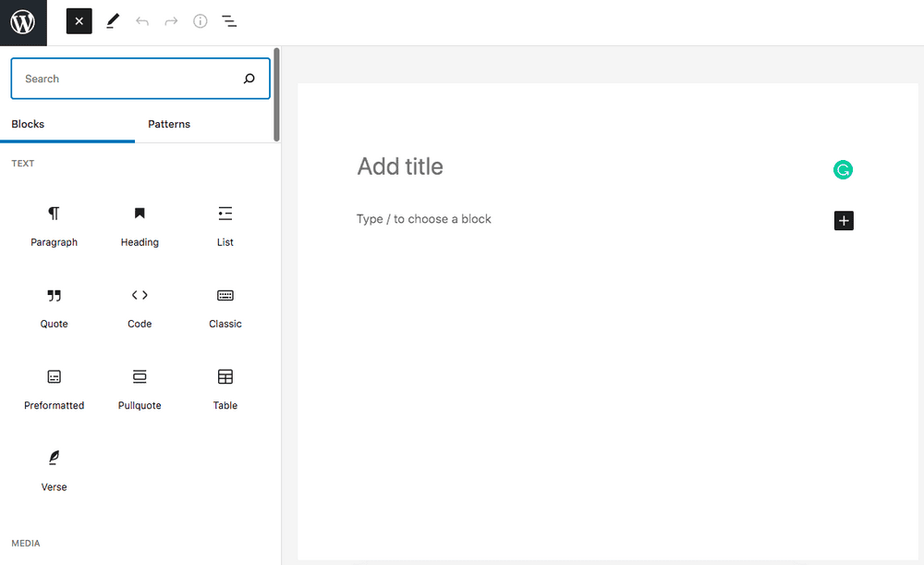Insert a Paragraph block
924x565 pixels.
pos(55,227)
